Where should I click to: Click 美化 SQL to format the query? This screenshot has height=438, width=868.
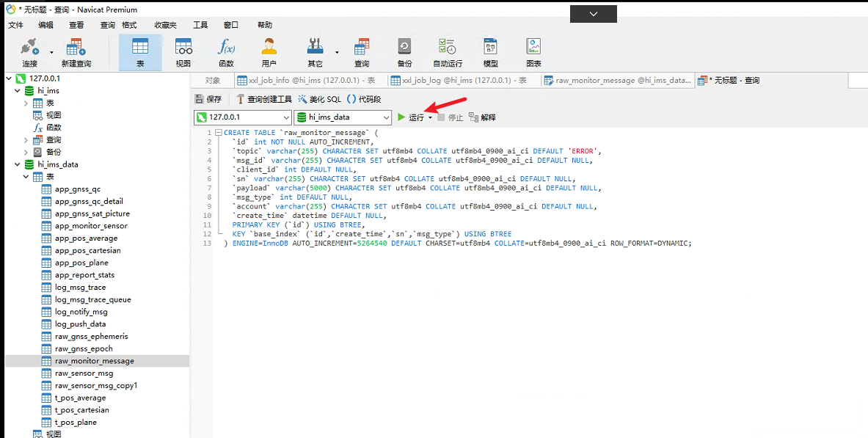[319, 99]
